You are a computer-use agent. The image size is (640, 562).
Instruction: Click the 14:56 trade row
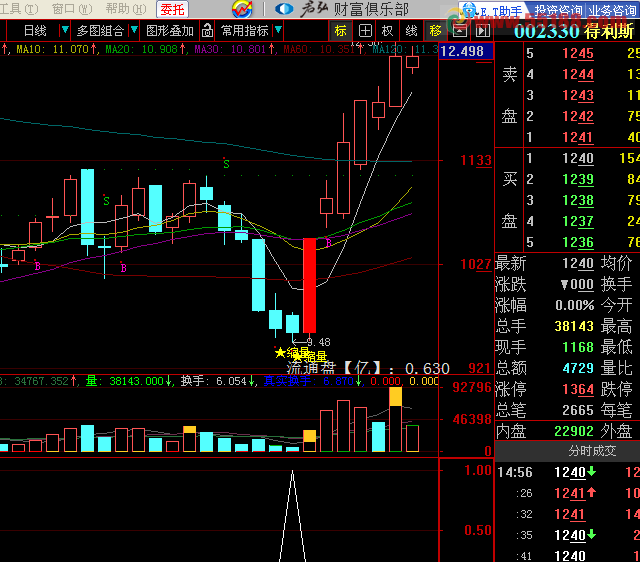568,473
